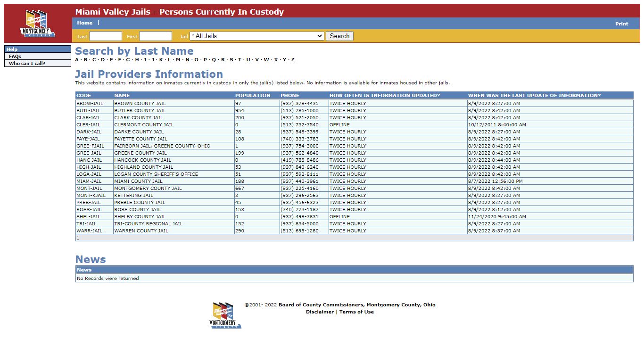Select 'FAIRBORN JAIL, GREENE COUNTY, OHIO' cell
Image resolution: width=644 pixels, height=362 pixels.
pos(174,146)
